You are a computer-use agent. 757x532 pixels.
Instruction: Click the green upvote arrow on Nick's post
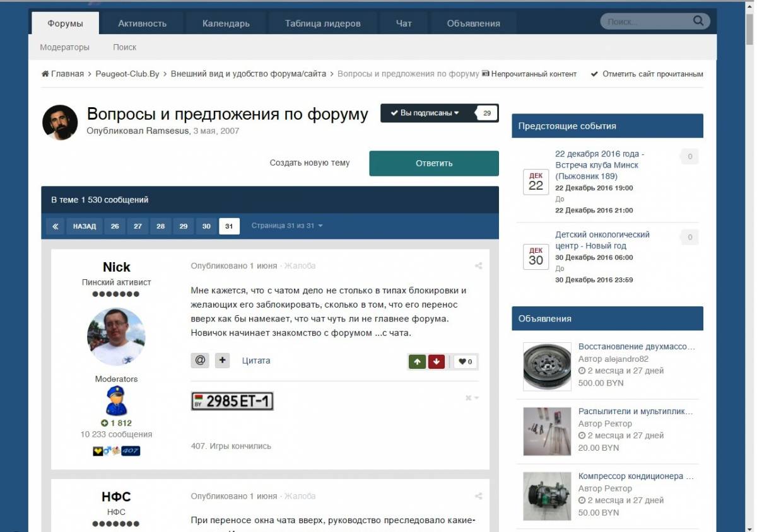[417, 362]
